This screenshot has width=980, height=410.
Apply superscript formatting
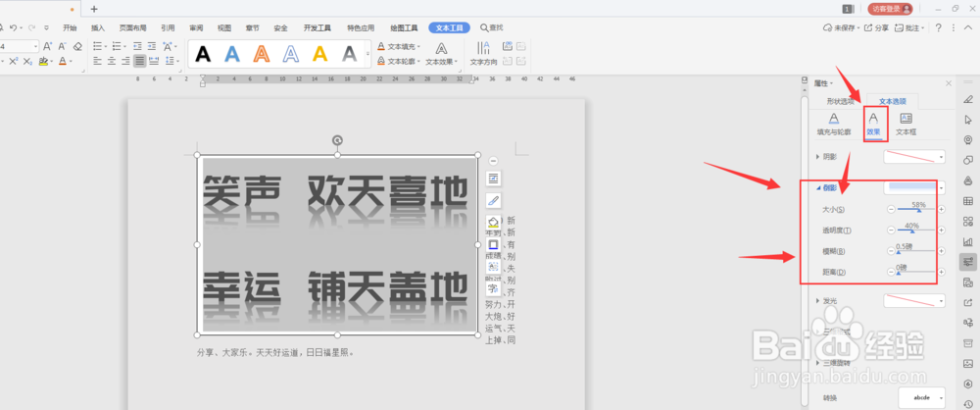[13, 61]
